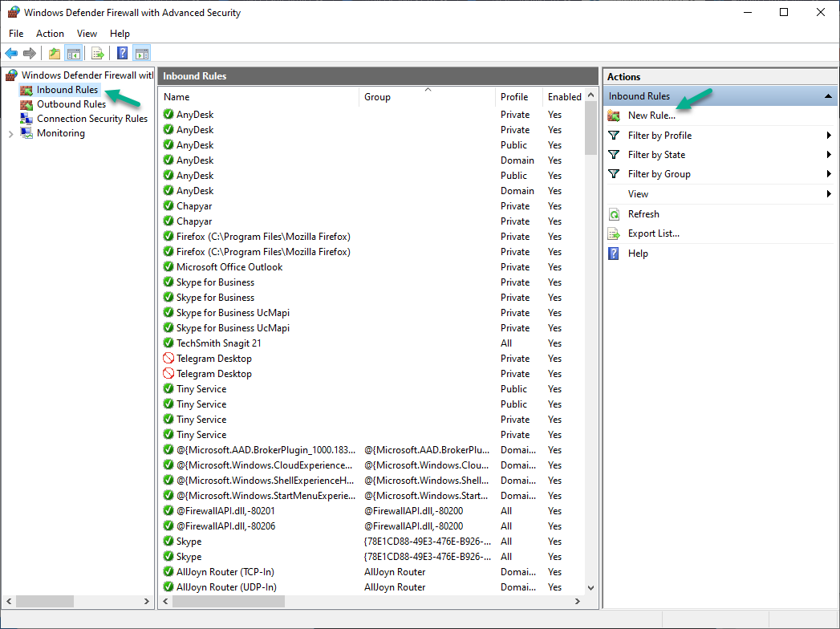Click the rules list horizontal scrollbar thumb

coord(228,602)
